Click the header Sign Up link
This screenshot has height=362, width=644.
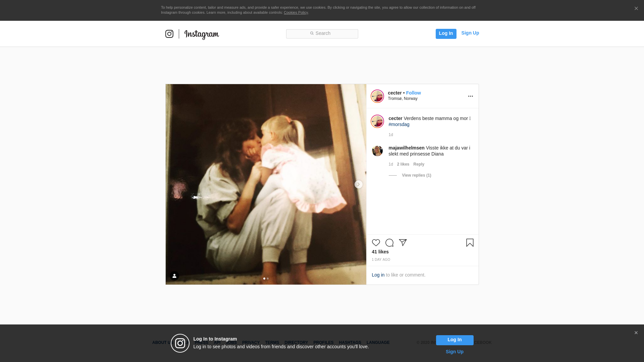click(470, 33)
